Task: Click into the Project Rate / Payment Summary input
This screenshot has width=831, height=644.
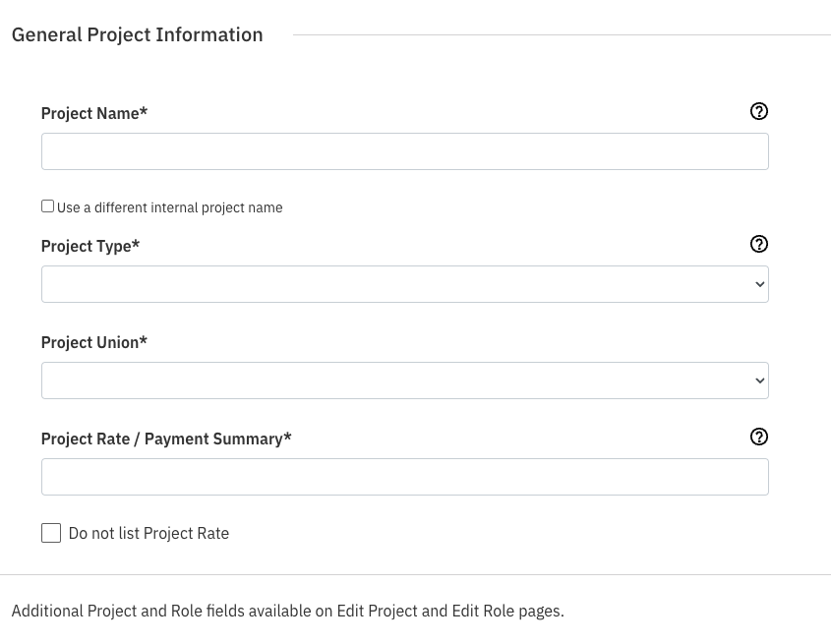Action: [x=404, y=477]
